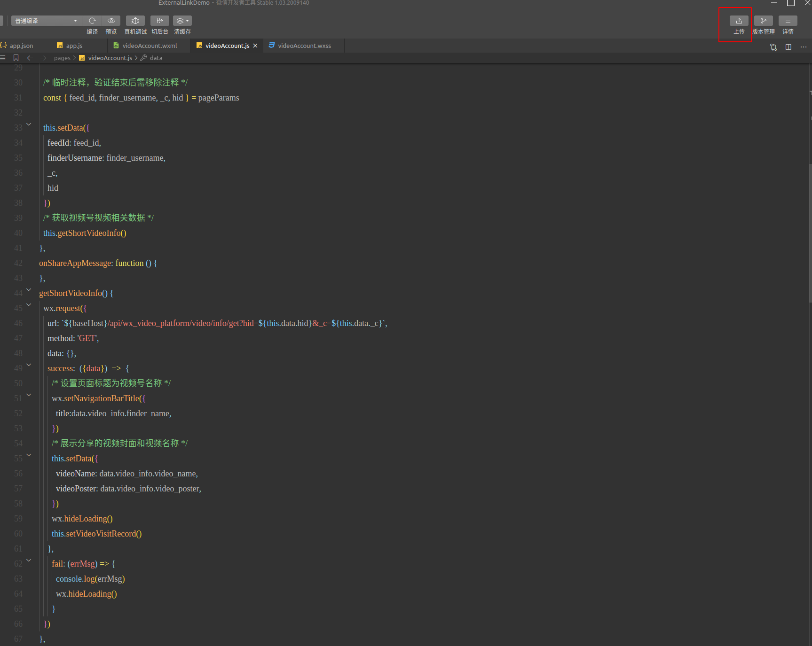The width and height of the screenshot is (812, 646).
Task: Click onShareAppMessage on line 42
Action: (76, 263)
